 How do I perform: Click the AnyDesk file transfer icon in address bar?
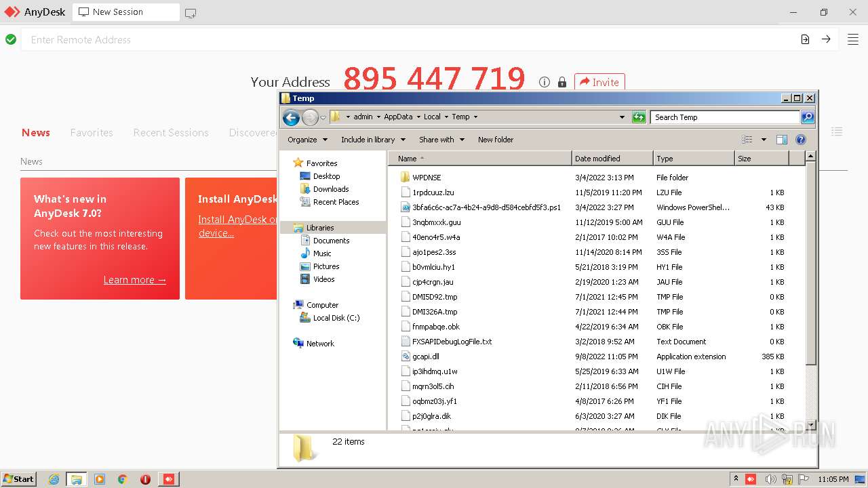coord(805,39)
